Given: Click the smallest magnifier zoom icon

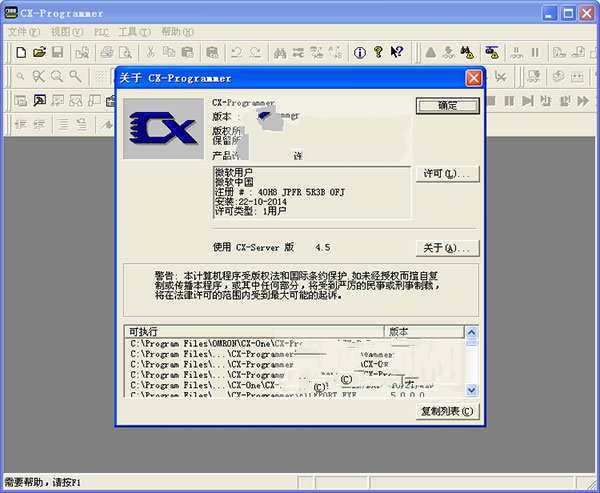Looking at the screenshot, I should [x=20, y=77].
